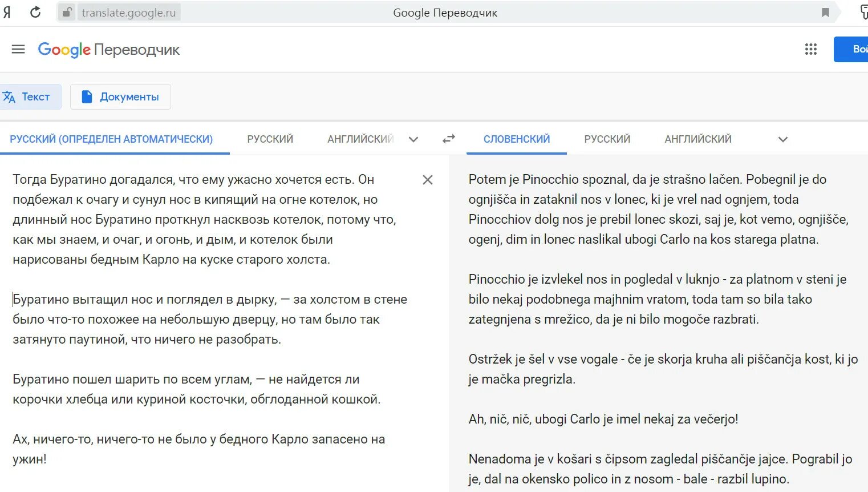Click the document icon in Документы button
The image size is (868, 492).
(x=87, y=96)
